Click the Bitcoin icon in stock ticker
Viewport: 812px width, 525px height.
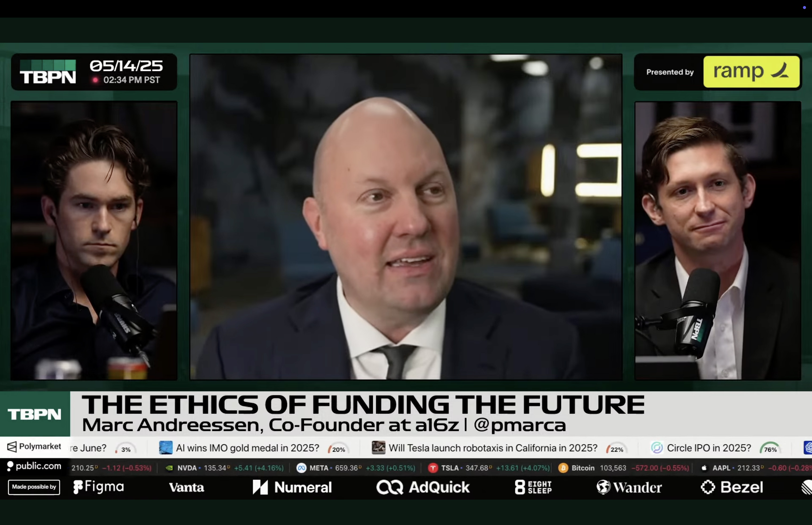click(x=563, y=468)
